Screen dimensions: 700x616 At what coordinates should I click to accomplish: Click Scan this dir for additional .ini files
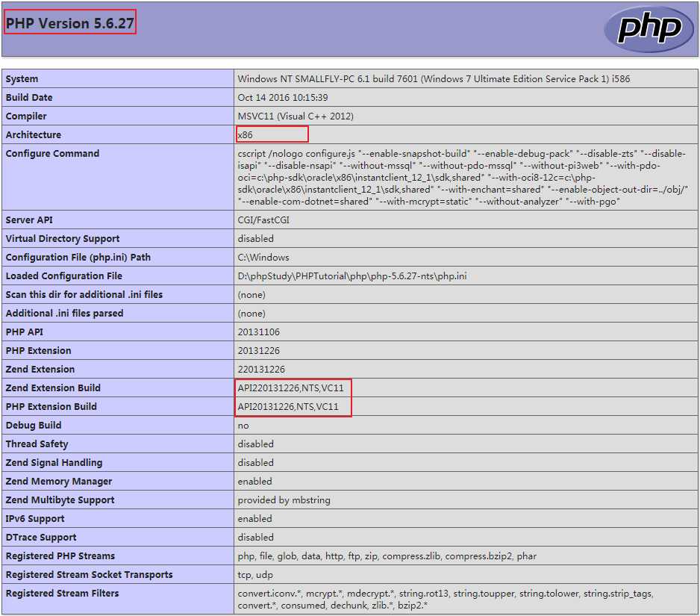tap(84, 295)
